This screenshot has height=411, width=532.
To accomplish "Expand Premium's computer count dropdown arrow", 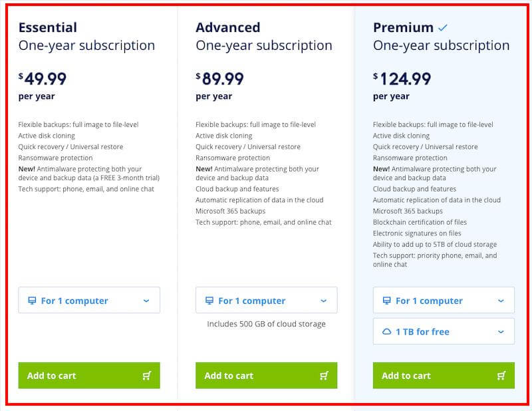I will 501,301.
